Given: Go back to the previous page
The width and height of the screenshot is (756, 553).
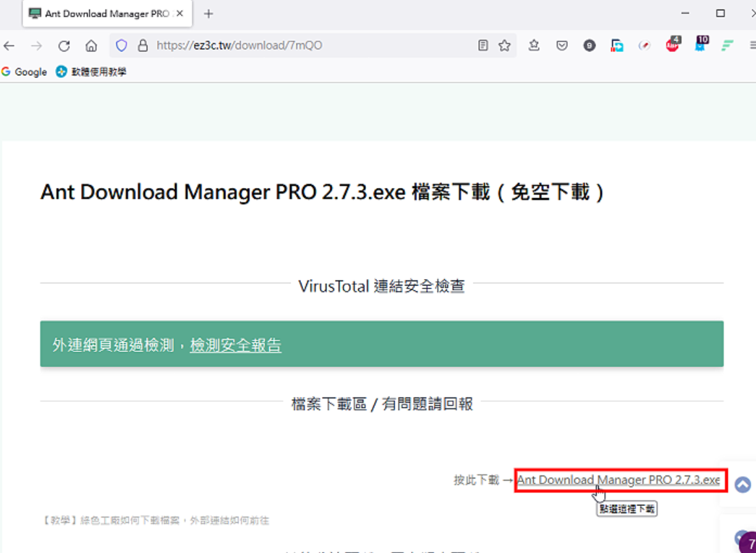Looking at the screenshot, I should [x=9, y=46].
